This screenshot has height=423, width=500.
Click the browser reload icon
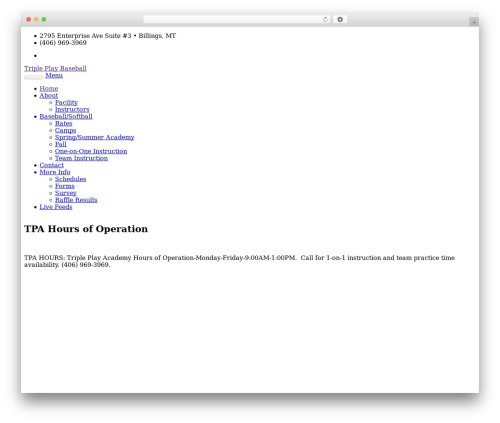coord(325,19)
